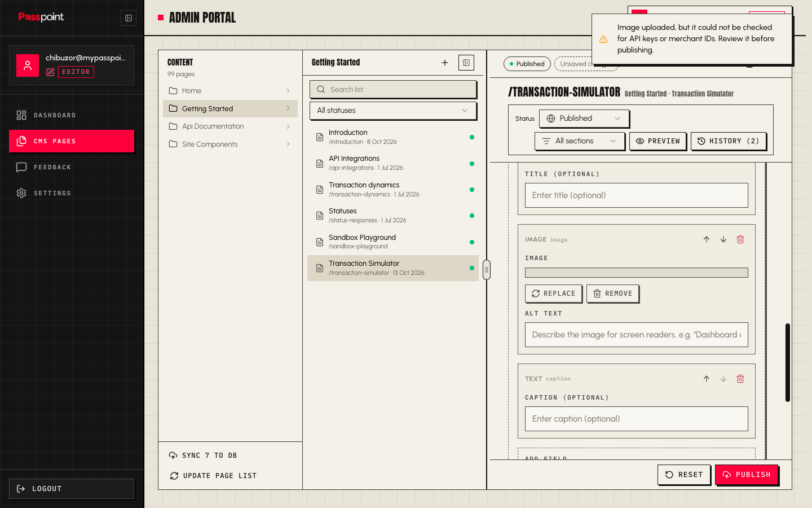Click the warning icon in the notification
Screen dimensions: 812x508
[x=603, y=39]
